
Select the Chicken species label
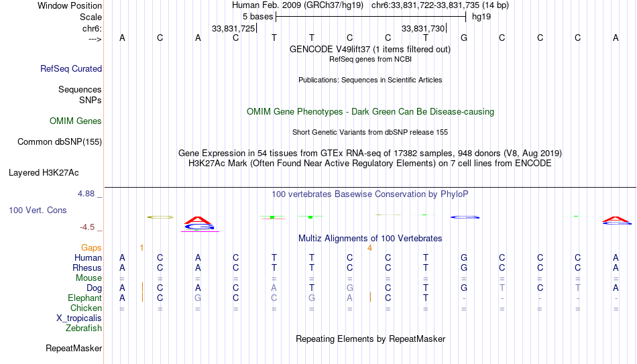pyautogui.click(x=86, y=308)
